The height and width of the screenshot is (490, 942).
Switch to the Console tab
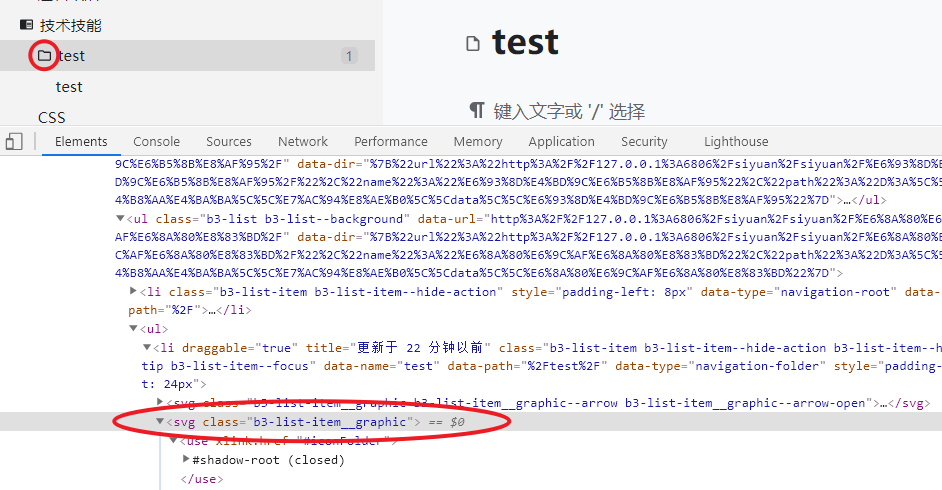click(157, 141)
